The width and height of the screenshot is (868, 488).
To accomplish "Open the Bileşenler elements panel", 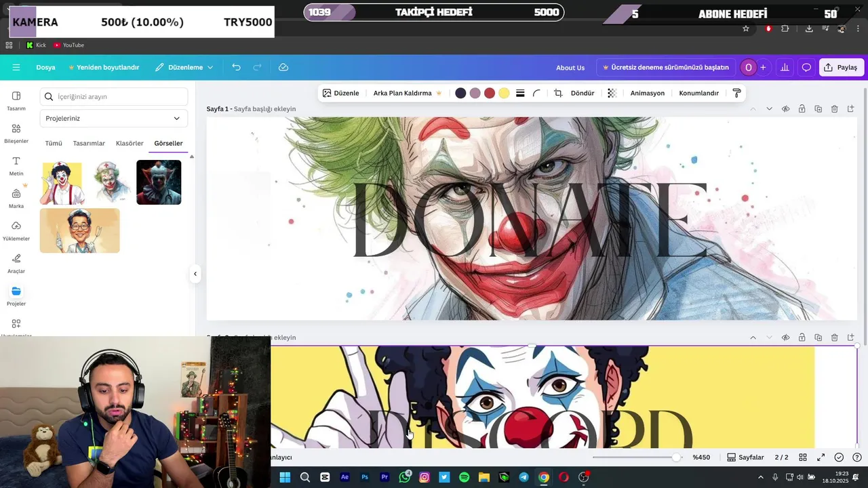I will tap(16, 133).
